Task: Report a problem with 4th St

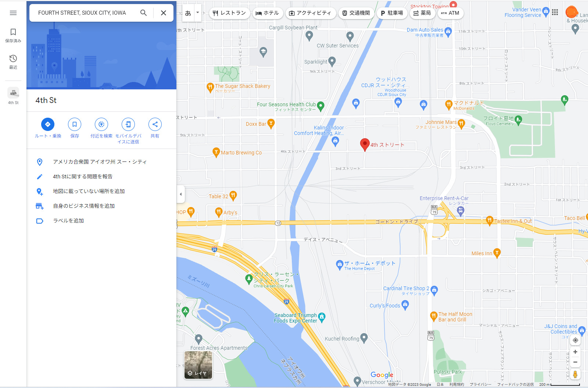Action: [101, 177]
